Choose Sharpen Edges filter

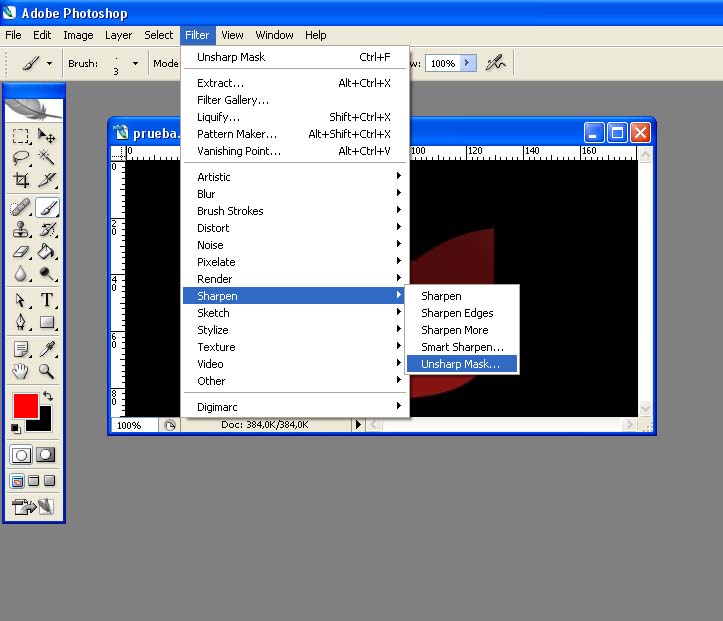point(462,313)
